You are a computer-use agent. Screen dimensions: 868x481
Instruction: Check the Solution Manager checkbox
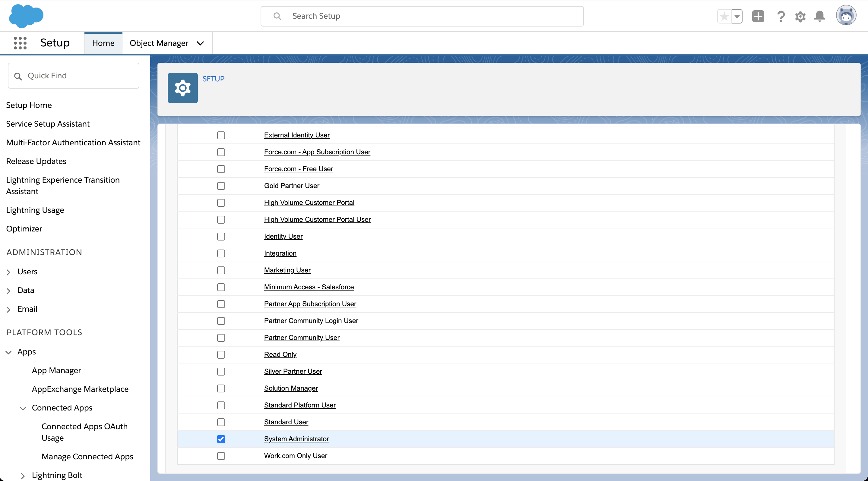pos(221,388)
